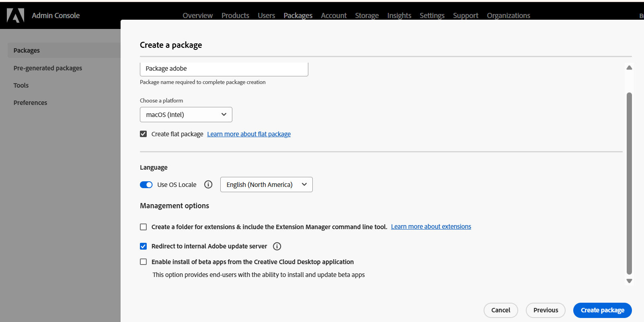The image size is (644, 322).
Task: Click 'Package name required to complete package creation' text
Action: pos(203,82)
